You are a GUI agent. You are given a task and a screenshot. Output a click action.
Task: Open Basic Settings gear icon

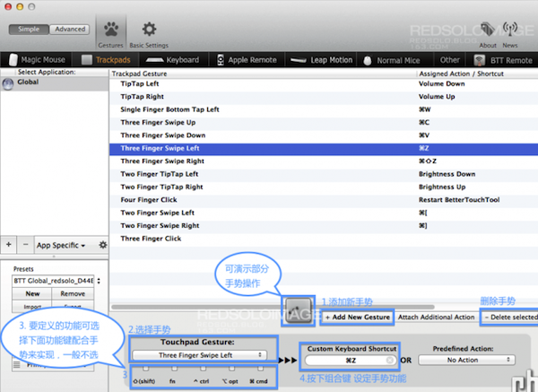point(149,30)
